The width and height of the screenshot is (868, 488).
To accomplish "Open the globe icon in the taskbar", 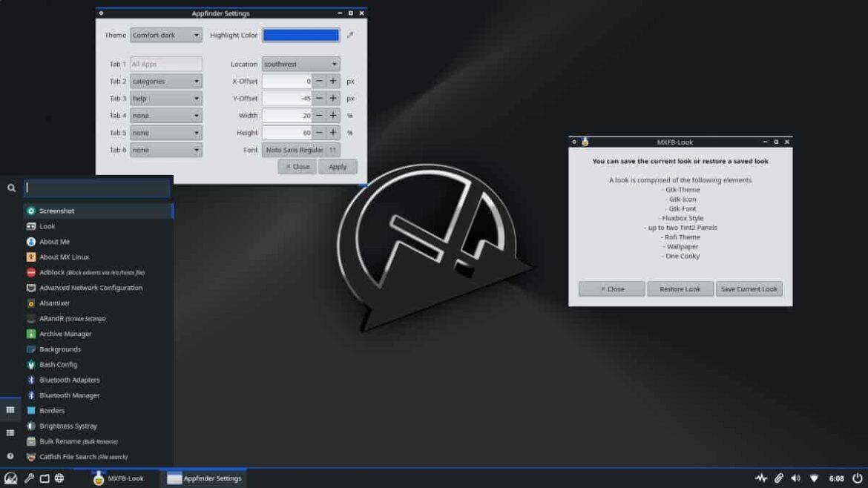I will [59, 478].
